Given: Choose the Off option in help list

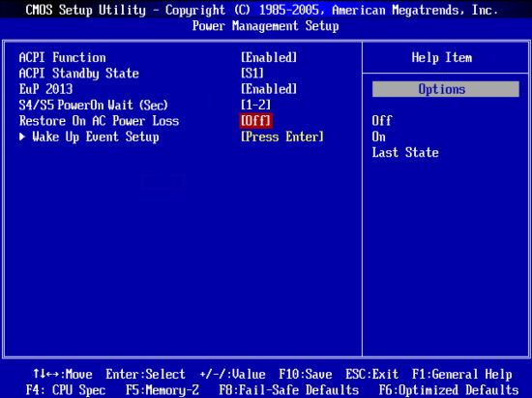Looking at the screenshot, I should (x=382, y=121).
